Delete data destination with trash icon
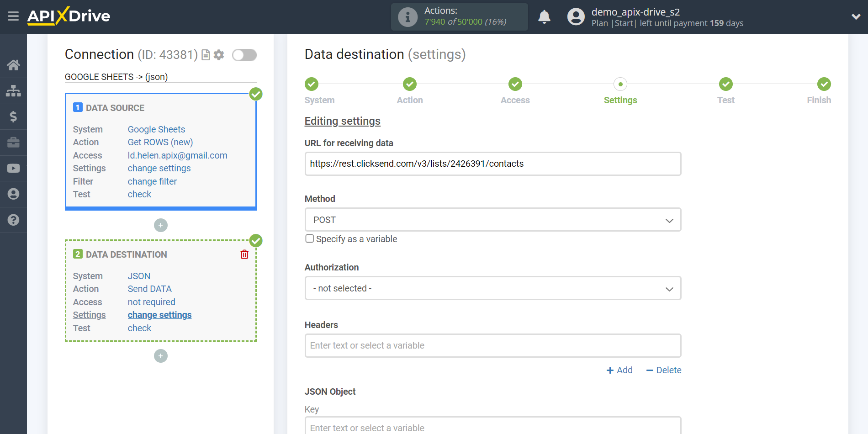This screenshot has height=434, width=868. tap(244, 254)
